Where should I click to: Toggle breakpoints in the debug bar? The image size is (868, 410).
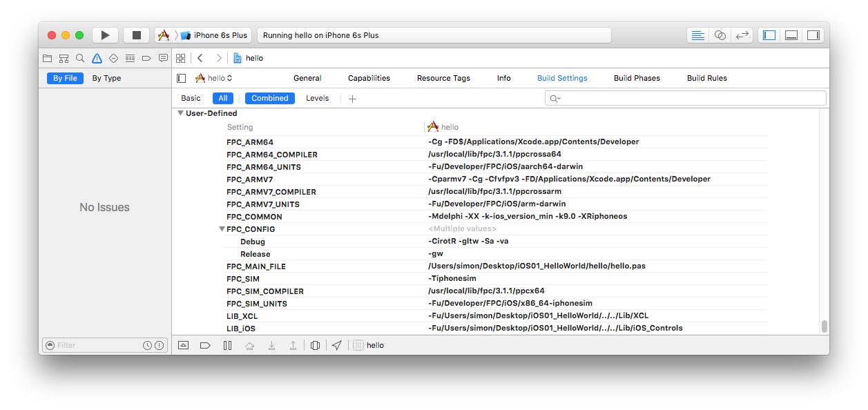pyautogui.click(x=205, y=345)
